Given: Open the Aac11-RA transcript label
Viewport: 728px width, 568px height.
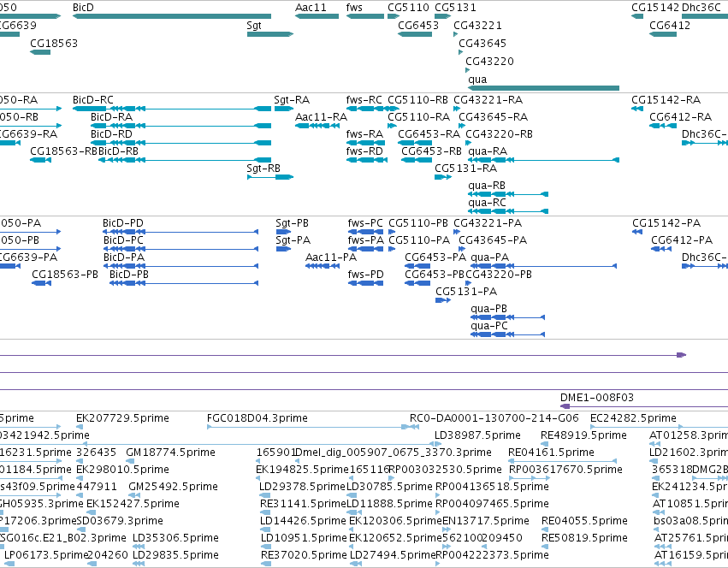Looking at the screenshot, I should [322, 117].
